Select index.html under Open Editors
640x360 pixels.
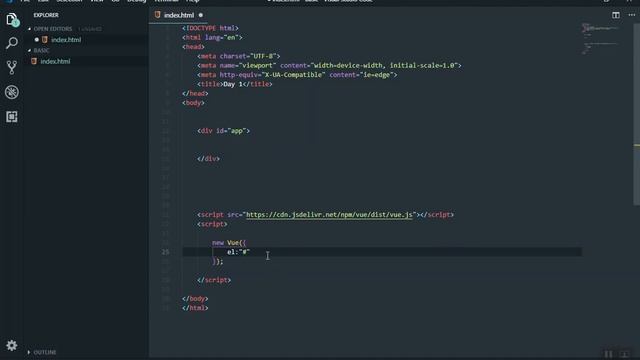[x=66, y=40]
